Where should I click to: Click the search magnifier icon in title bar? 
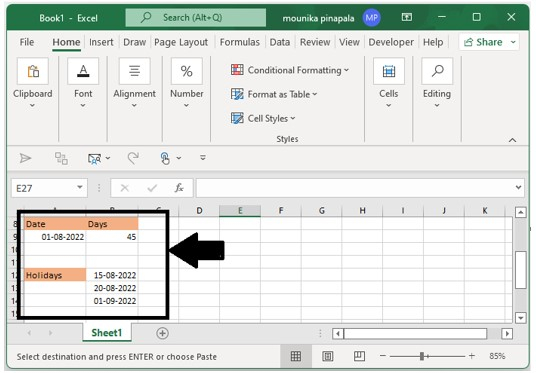146,17
